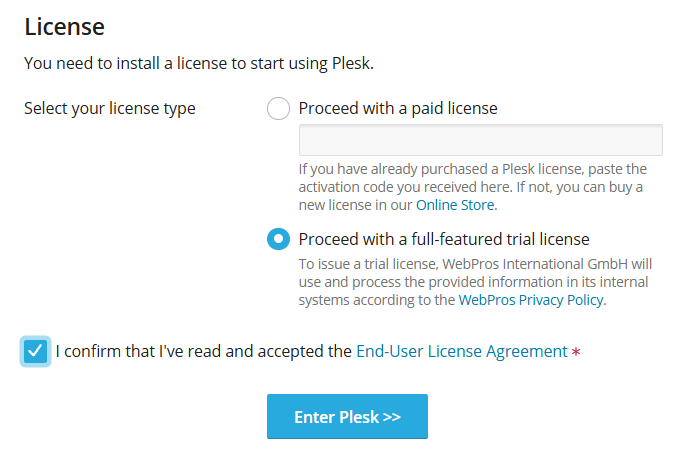Click the License page heading

tap(65, 27)
